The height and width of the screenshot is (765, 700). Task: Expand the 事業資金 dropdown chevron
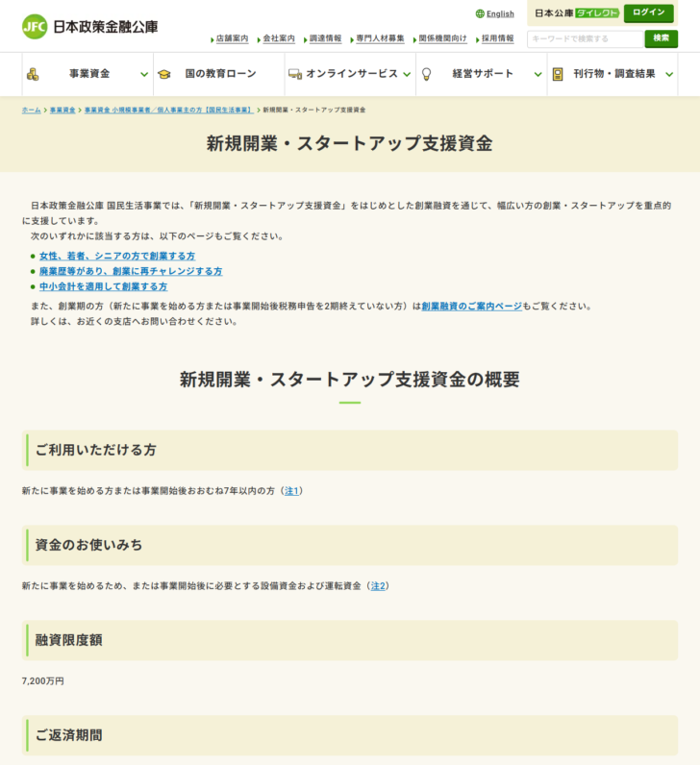(x=144, y=75)
